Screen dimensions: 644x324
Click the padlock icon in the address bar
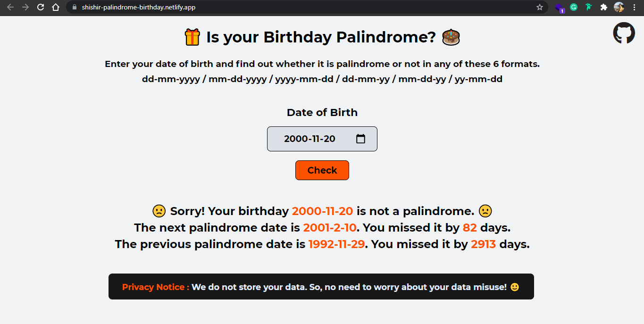tap(75, 7)
